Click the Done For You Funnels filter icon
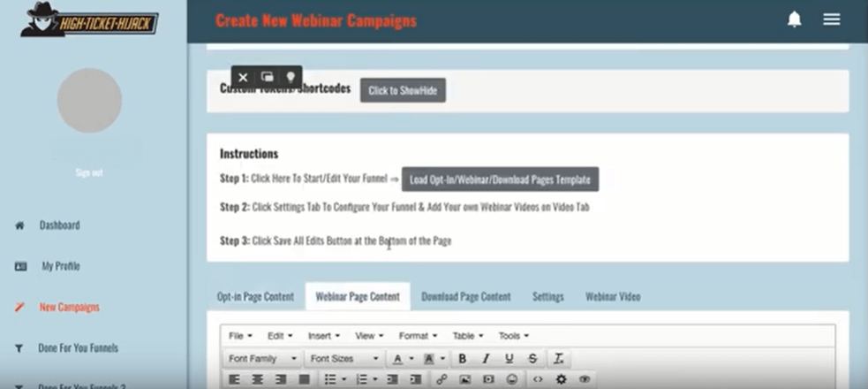 (x=19, y=348)
